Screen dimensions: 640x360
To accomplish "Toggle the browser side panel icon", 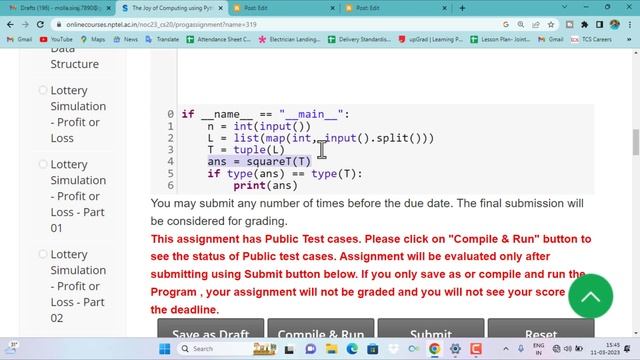I will click(x=599, y=24).
